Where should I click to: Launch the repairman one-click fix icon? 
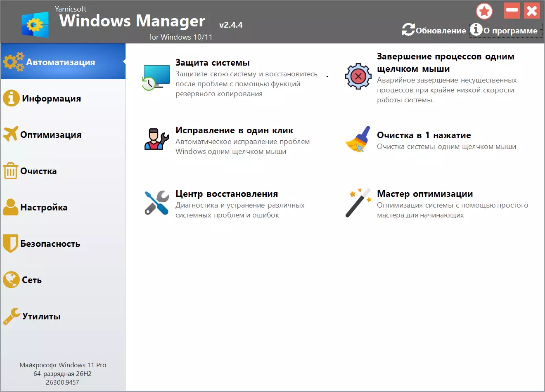pos(156,139)
